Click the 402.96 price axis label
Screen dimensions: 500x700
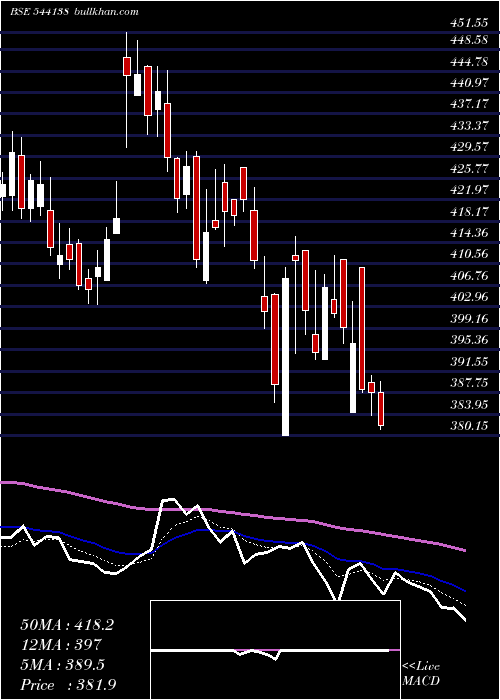pyautogui.click(x=468, y=297)
